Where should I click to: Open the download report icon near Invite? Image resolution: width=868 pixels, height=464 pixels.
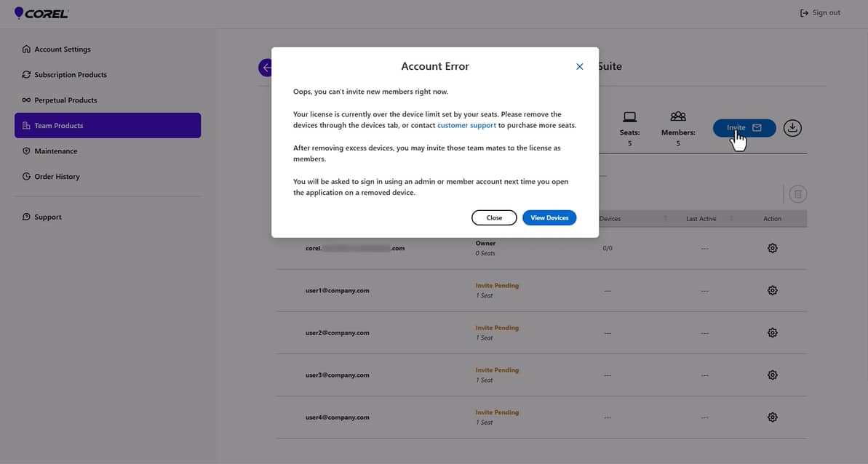[x=792, y=127]
